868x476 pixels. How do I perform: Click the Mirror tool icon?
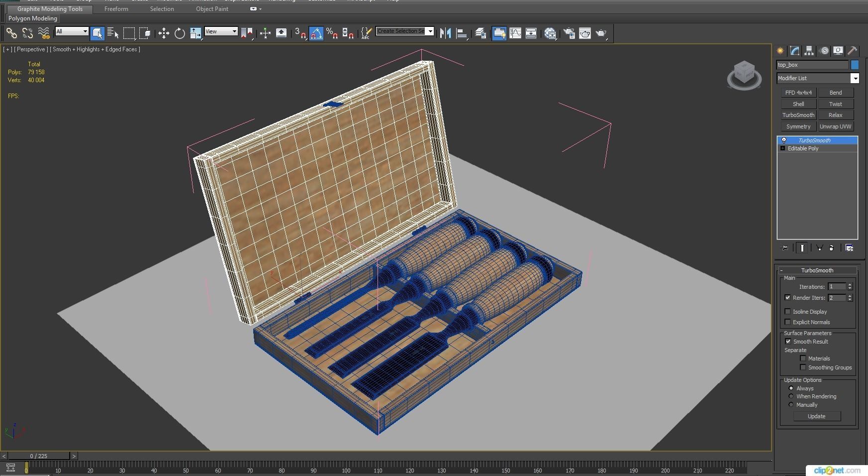(446, 33)
